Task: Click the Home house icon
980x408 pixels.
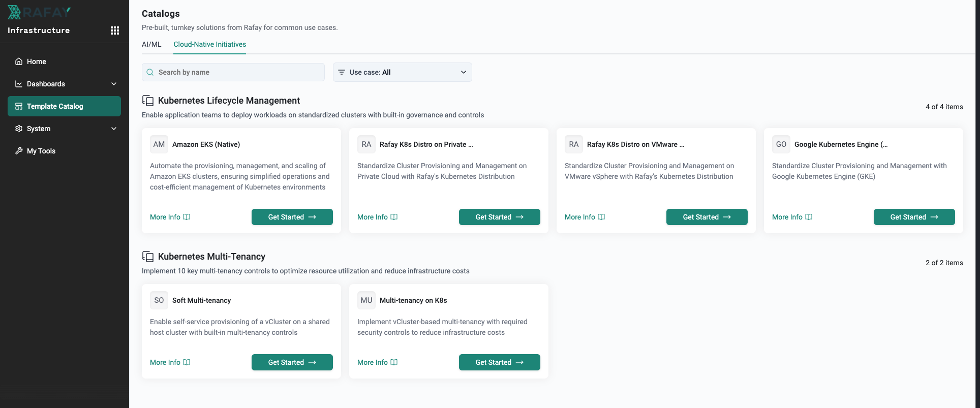Action: [19, 61]
